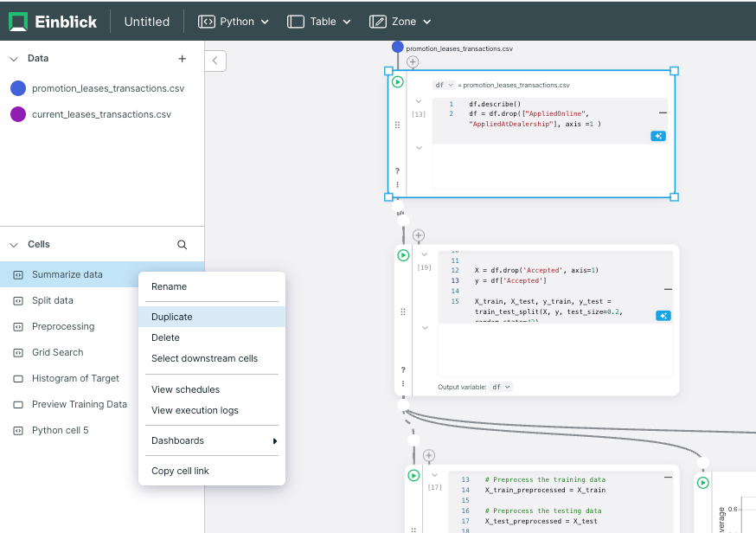This screenshot has height=533, width=756.
Task: Add a cell above the train_test_split cell
Action: [x=419, y=235]
